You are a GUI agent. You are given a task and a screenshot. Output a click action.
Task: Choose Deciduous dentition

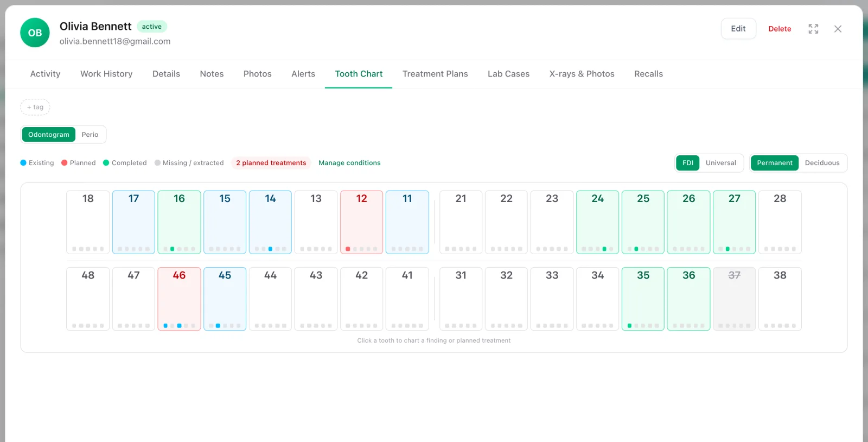pos(822,163)
